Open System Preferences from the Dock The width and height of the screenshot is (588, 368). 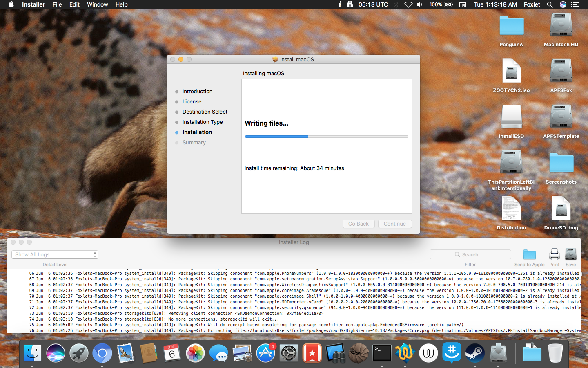[289, 353]
